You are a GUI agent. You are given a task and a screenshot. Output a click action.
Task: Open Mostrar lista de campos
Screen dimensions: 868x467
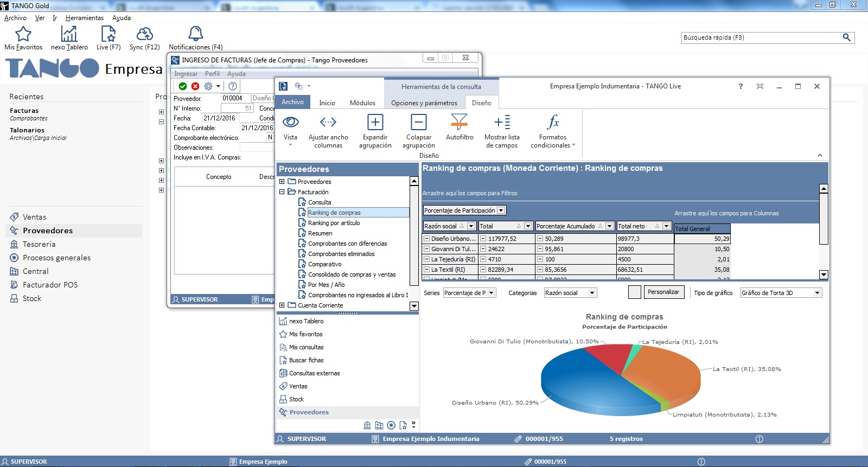(502, 123)
